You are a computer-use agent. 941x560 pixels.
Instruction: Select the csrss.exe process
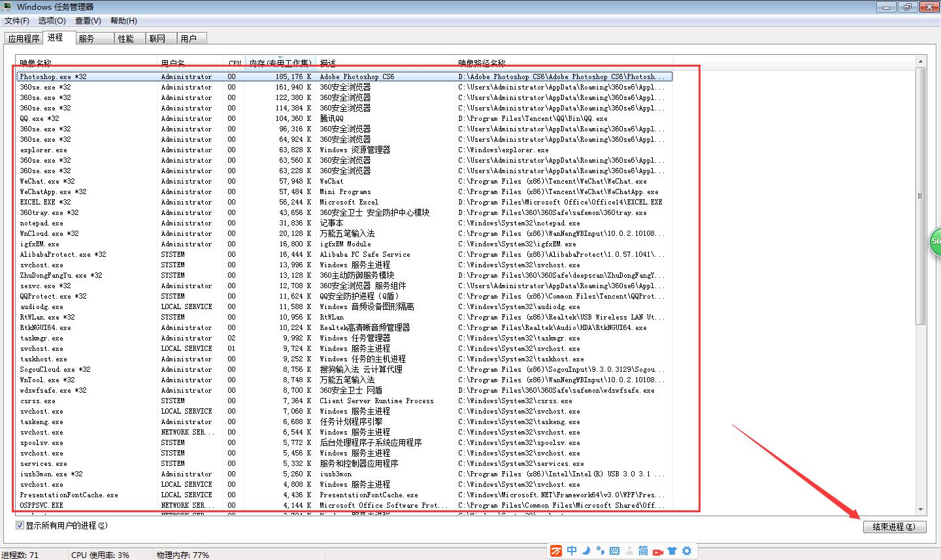coord(344,401)
